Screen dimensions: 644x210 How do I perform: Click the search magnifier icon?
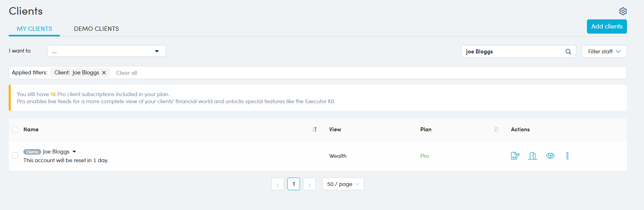click(x=568, y=51)
